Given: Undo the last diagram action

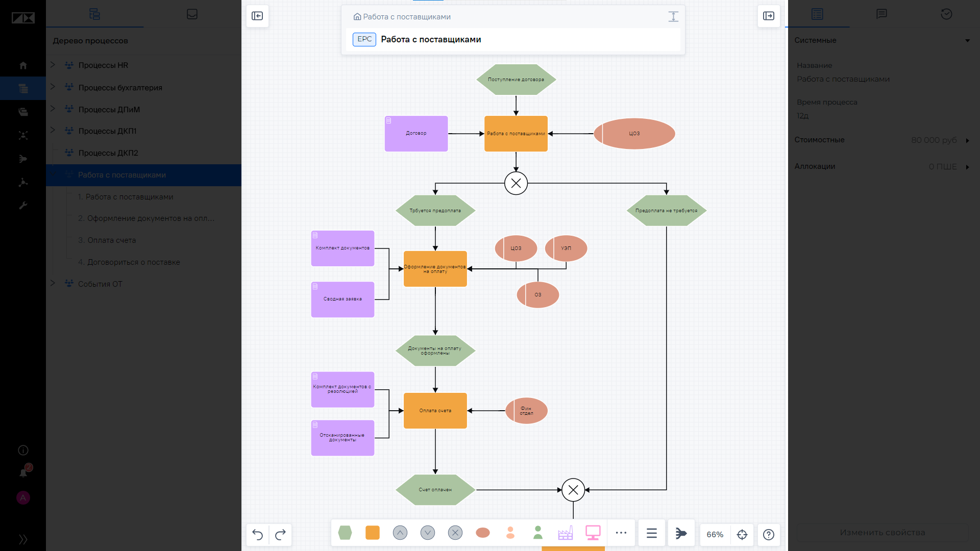Looking at the screenshot, I should (258, 535).
